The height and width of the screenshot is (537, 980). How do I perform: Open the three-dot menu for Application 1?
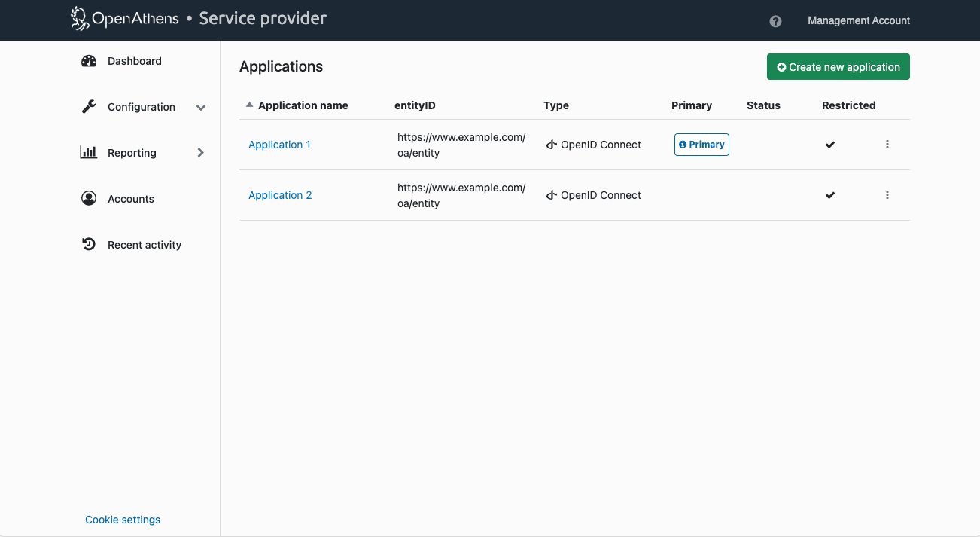[887, 145]
